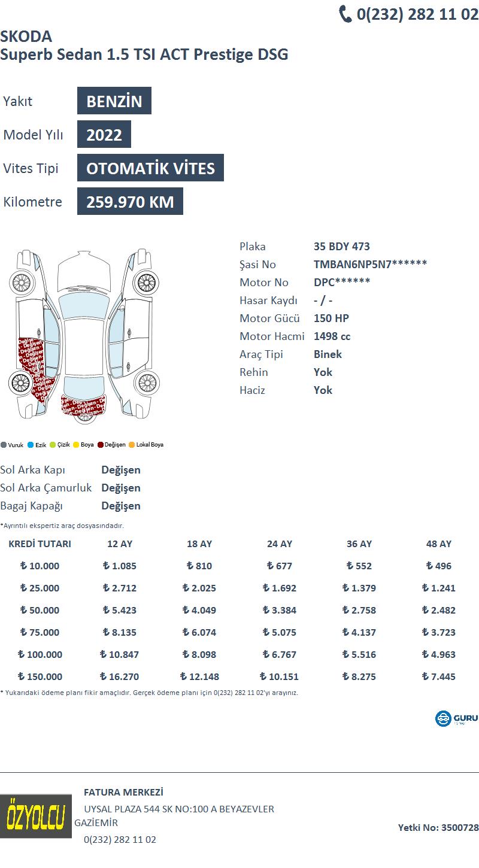
Task: Click the ÖZYOLCU yellow logo
Action: pyautogui.click(x=35, y=817)
